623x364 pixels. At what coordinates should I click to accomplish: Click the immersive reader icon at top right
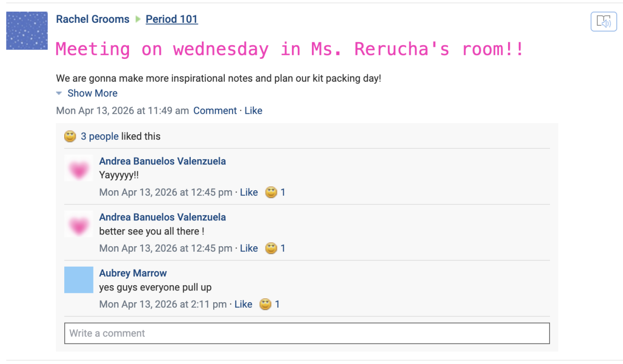point(604,22)
